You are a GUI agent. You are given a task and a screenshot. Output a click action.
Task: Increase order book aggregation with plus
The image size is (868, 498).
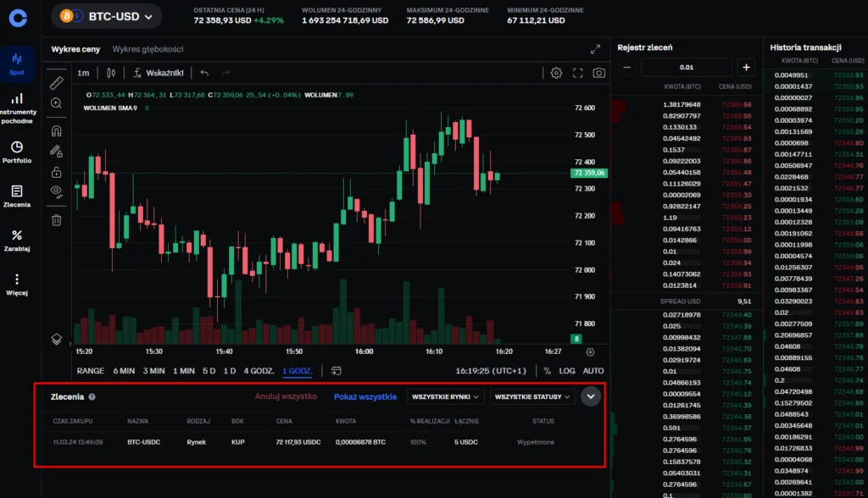coord(746,68)
